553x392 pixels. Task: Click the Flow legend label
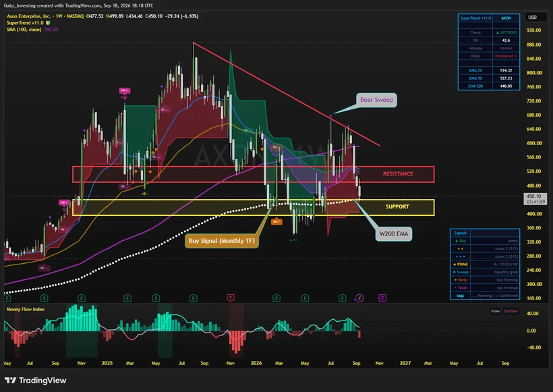tap(496, 311)
